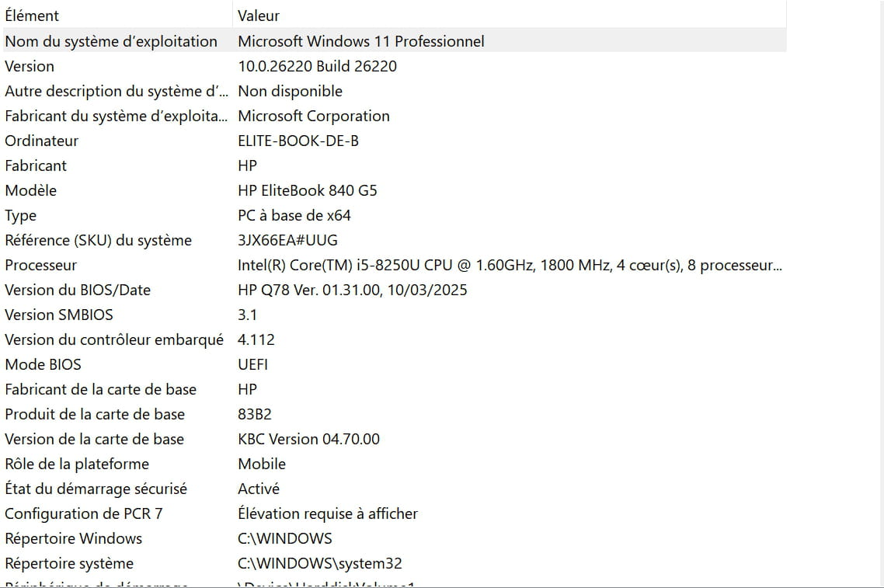This screenshot has width=884, height=588.
Task: Click the '83B2' baseboard product value
Action: [x=254, y=414]
